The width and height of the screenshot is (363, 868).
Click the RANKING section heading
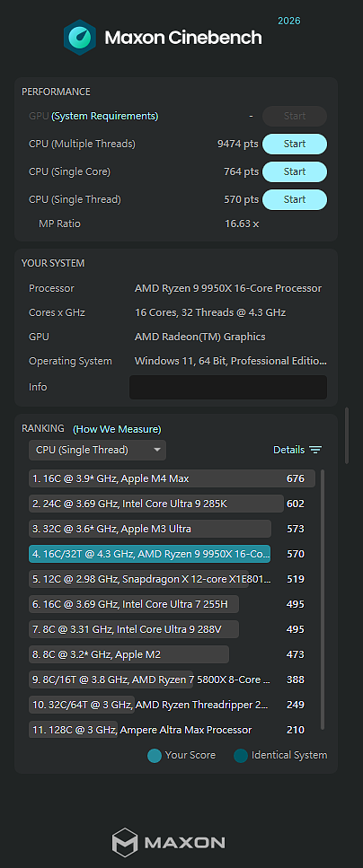42,428
